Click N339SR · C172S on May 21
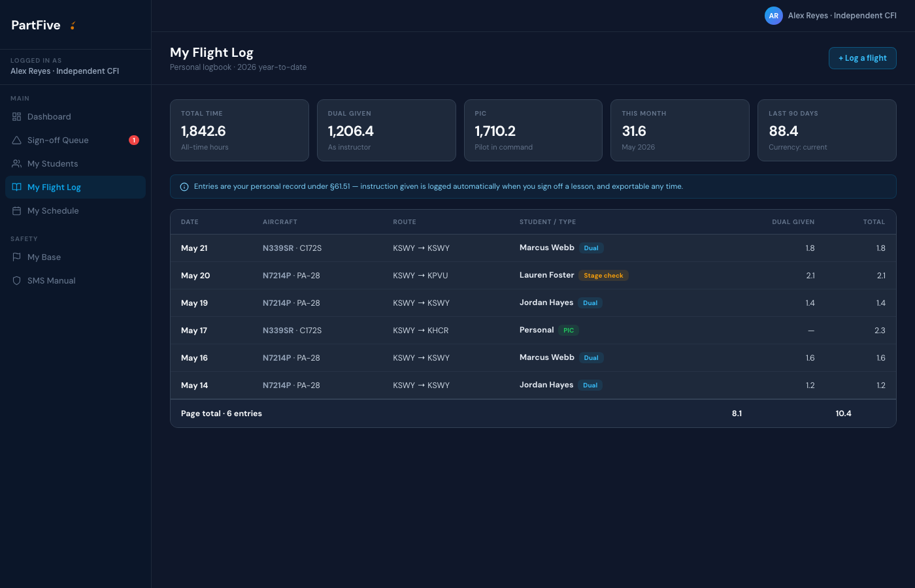 (x=292, y=248)
